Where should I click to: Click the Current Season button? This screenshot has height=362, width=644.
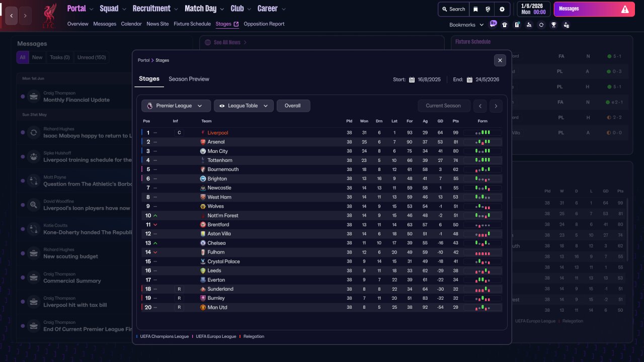(x=443, y=106)
